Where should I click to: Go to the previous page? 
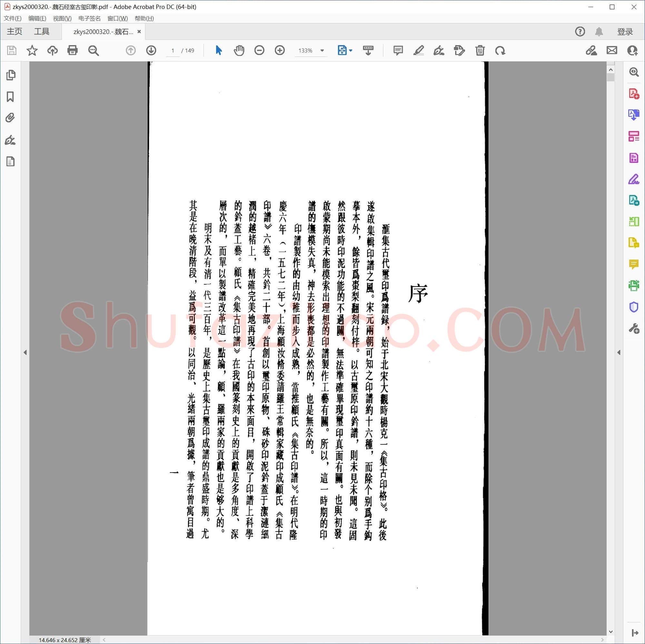pyautogui.click(x=131, y=50)
